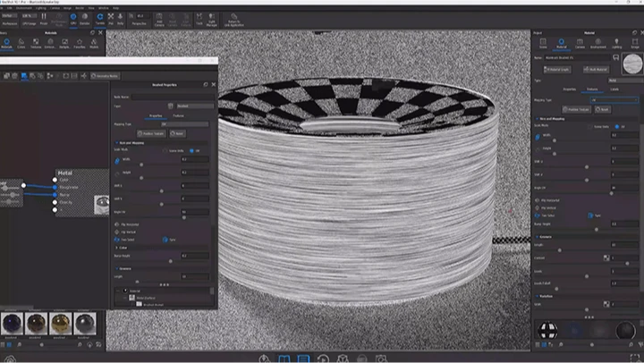Click Geometry Nodes button in graph toolbar
This screenshot has width=644, height=363.
[x=105, y=76]
